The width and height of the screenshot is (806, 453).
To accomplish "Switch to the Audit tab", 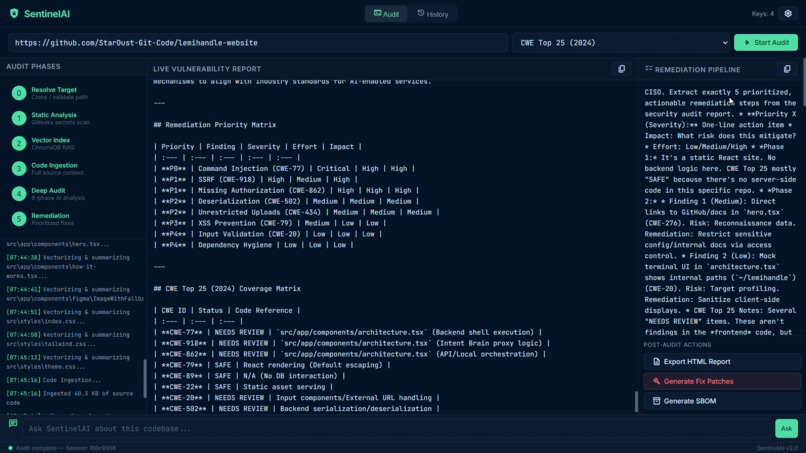I will 386,14.
